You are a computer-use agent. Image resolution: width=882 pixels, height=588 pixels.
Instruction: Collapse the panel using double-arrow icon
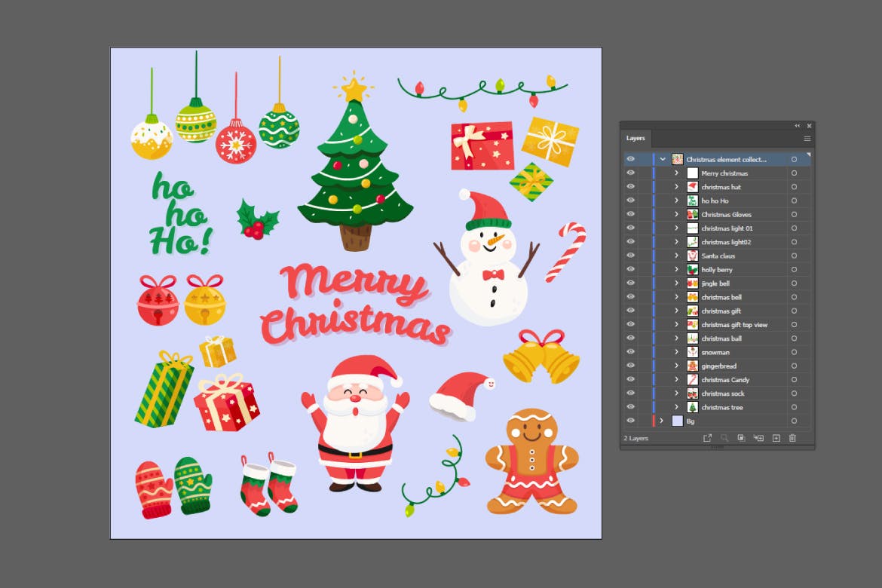[x=798, y=126]
